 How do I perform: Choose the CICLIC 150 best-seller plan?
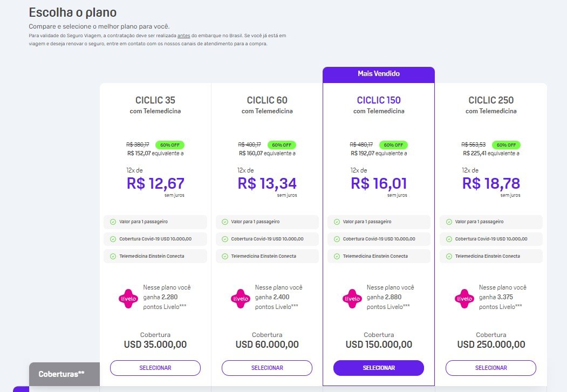[x=379, y=368]
